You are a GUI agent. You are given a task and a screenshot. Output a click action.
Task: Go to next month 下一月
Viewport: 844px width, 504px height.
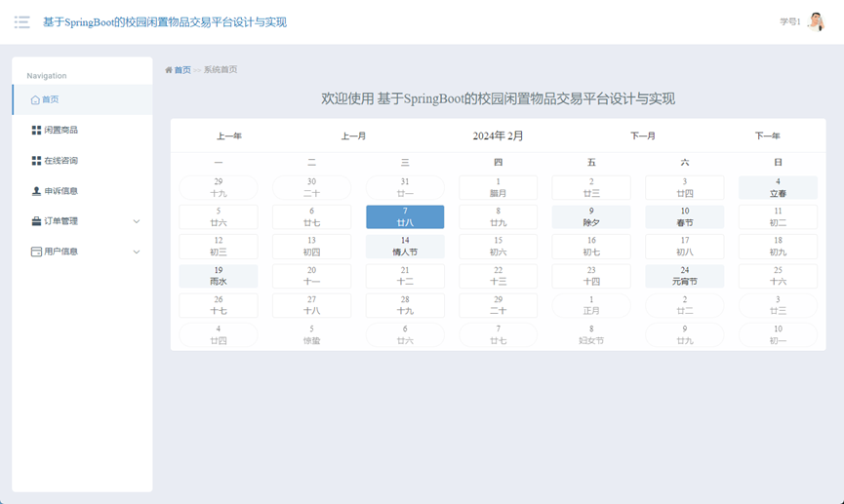tap(643, 136)
